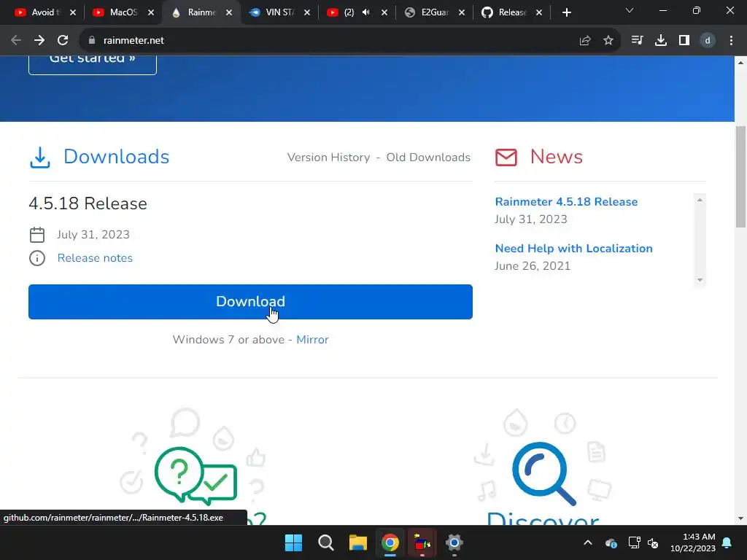This screenshot has height=560, width=747.
Task: Open the Settings gear in taskbar
Action: pyautogui.click(x=454, y=542)
